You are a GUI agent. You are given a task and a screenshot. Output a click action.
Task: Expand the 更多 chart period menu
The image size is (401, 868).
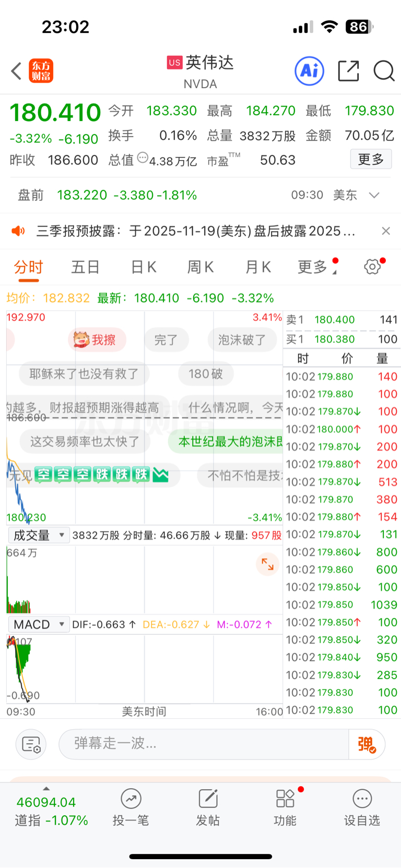(317, 267)
